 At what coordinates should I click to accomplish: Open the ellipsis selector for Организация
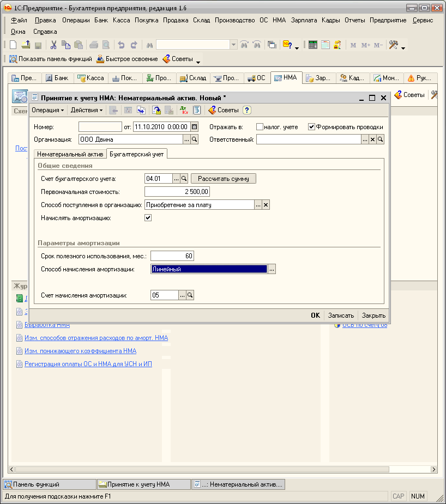(186, 139)
